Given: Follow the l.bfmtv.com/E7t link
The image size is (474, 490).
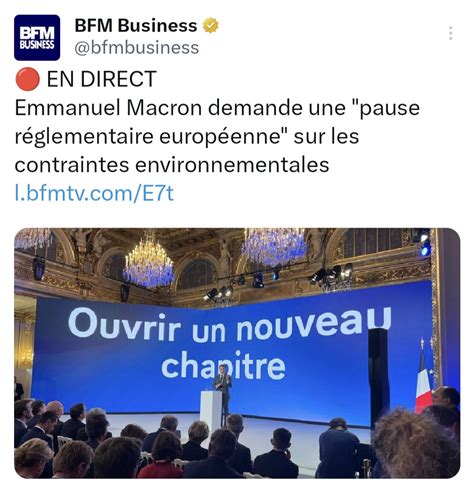Looking at the screenshot, I should tap(94, 193).
